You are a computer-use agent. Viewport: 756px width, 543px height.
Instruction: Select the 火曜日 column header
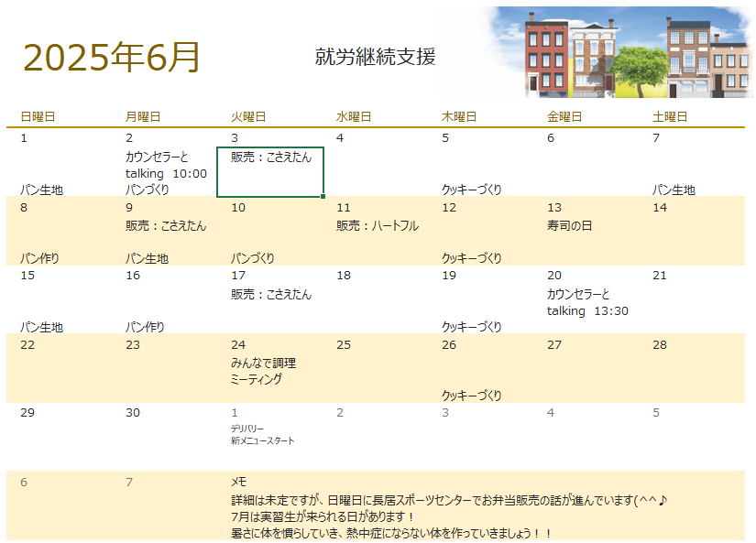coord(248,116)
